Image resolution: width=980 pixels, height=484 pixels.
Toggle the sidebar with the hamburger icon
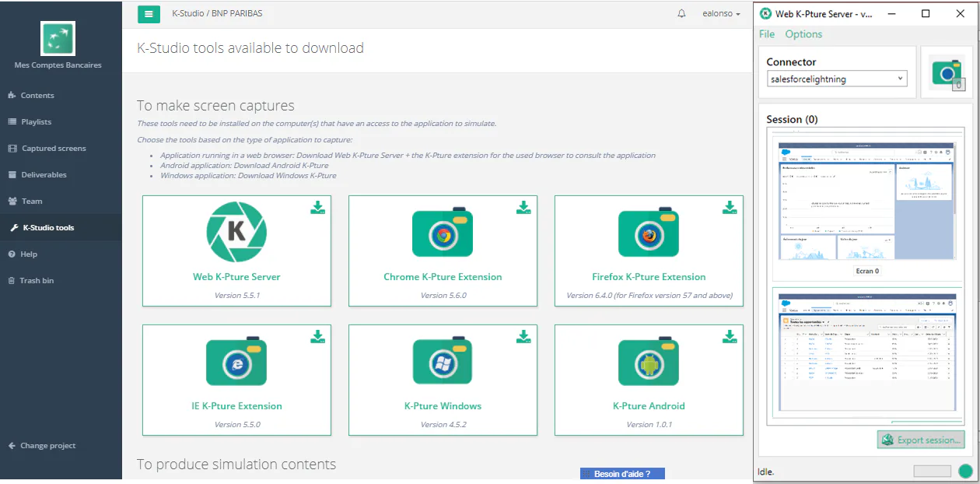pos(149,14)
